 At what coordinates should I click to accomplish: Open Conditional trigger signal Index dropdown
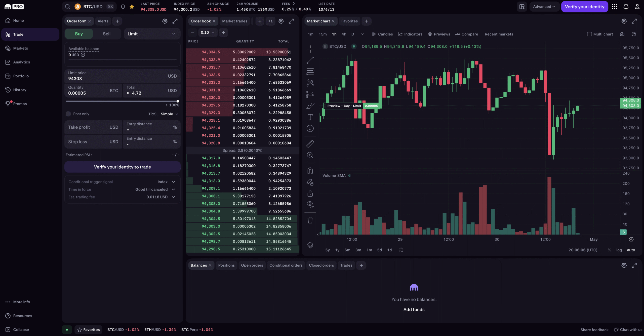click(166, 182)
